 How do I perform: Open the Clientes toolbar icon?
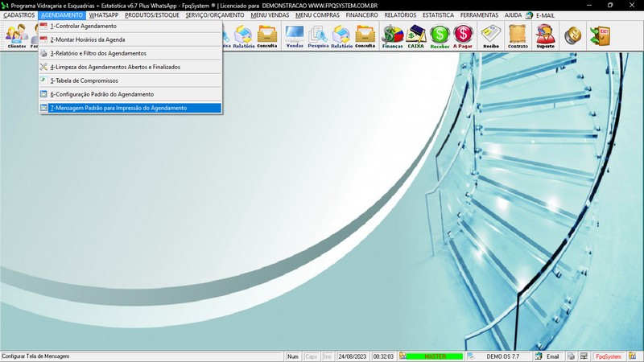click(x=16, y=36)
